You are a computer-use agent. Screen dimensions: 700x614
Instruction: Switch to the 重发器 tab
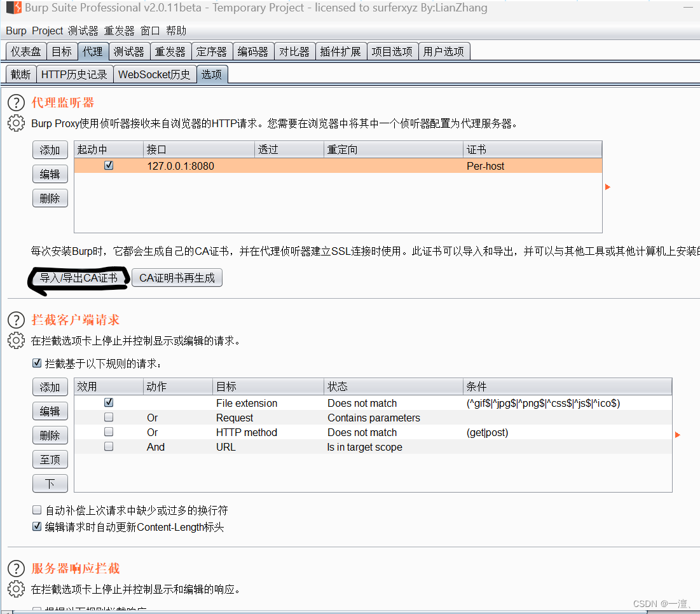click(x=170, y=51)
